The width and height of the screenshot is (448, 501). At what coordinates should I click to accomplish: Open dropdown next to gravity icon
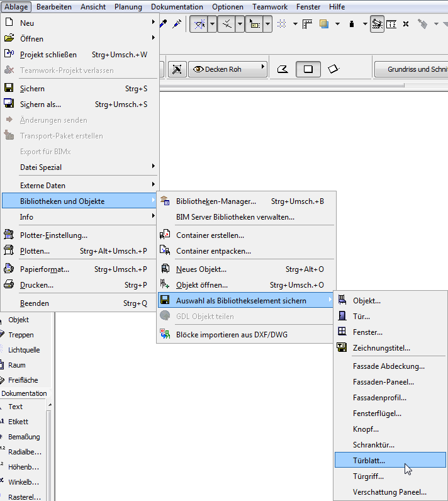[365, 24]
